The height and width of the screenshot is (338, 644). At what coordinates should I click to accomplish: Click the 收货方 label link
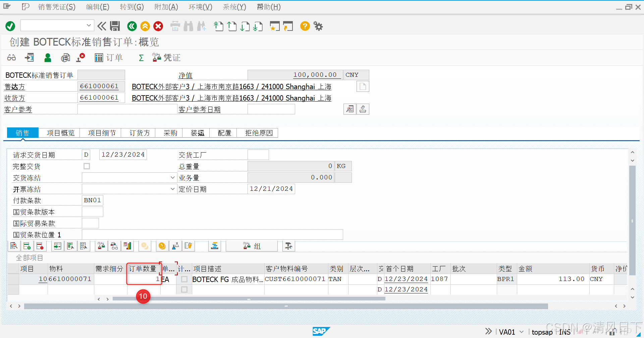15,98
